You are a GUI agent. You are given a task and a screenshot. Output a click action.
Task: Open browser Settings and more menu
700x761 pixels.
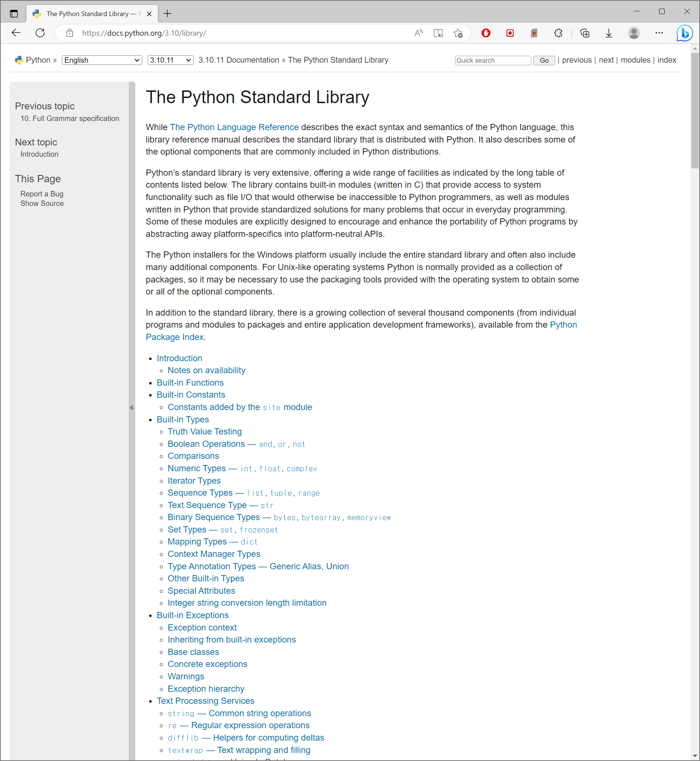click(x=659, y=33)
